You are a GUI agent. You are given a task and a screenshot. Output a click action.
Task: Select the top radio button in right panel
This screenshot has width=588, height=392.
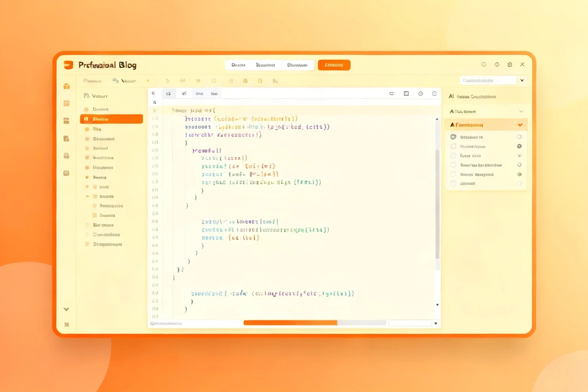click(x=519, y=137)
